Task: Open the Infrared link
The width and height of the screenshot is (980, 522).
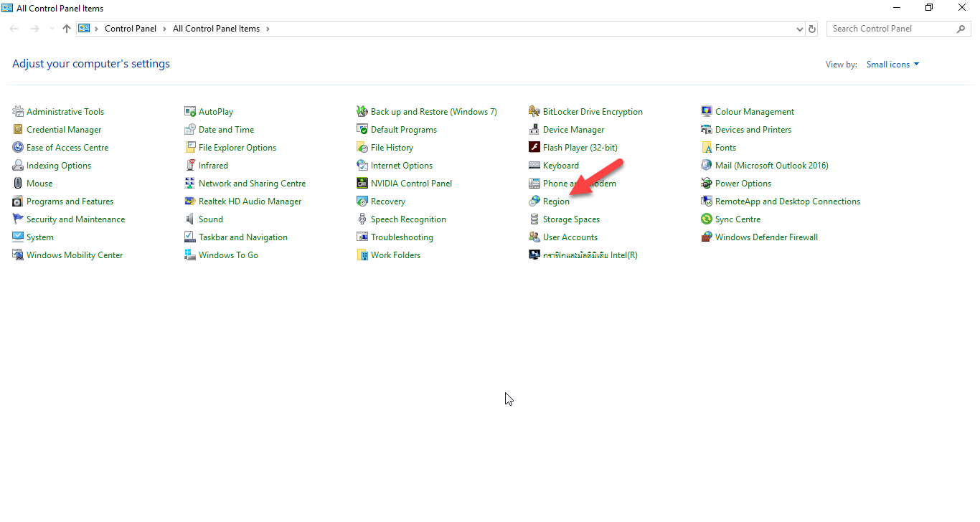Action: (213, 165)
